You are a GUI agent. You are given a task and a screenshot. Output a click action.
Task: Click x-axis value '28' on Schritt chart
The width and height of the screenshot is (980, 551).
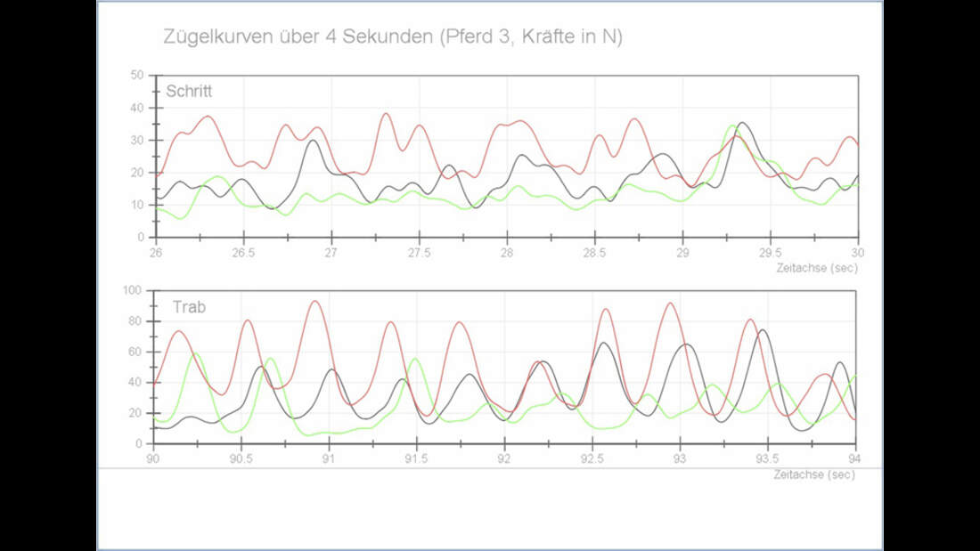tap(507, 253)
